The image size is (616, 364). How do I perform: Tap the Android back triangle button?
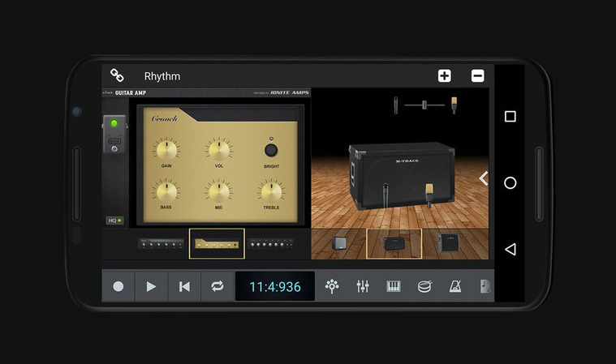pyautogui.click(x=510, y=249)
